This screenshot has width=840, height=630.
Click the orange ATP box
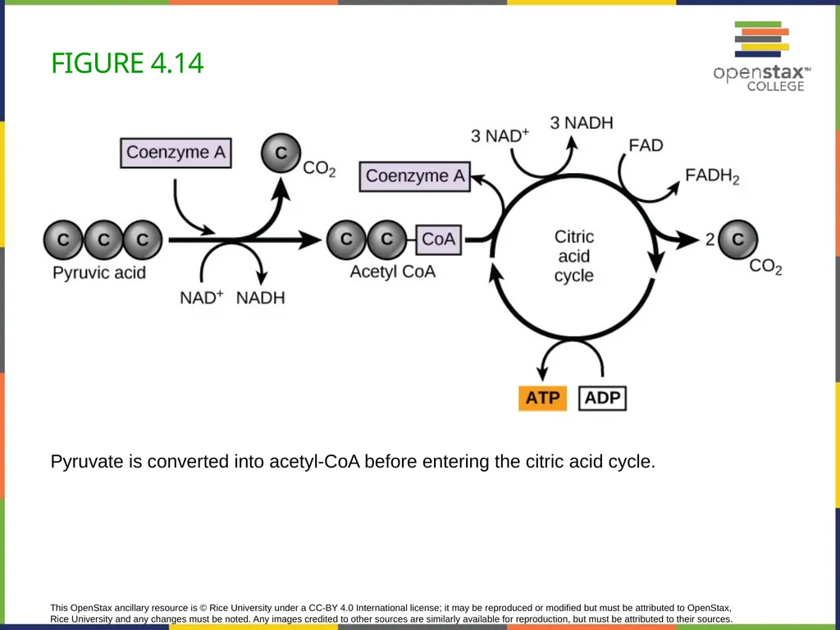coord(543,398)
